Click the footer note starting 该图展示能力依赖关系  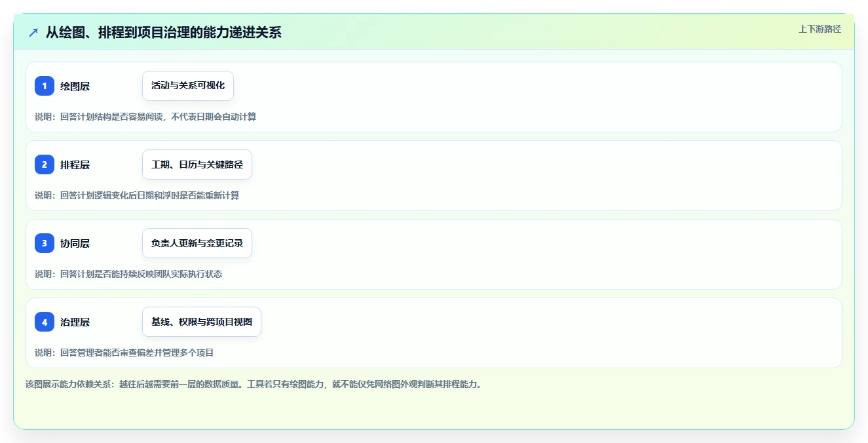point(254,384)
